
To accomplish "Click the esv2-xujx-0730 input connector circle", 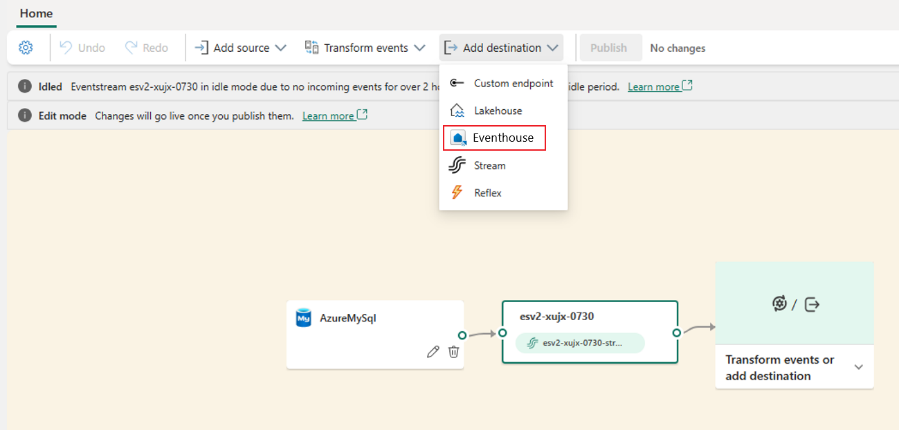I will tap(503, 333).
